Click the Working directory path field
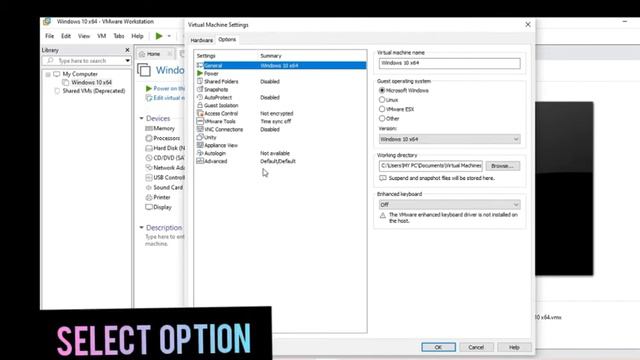Screen dimensions: 640x360 pos(431,166)
